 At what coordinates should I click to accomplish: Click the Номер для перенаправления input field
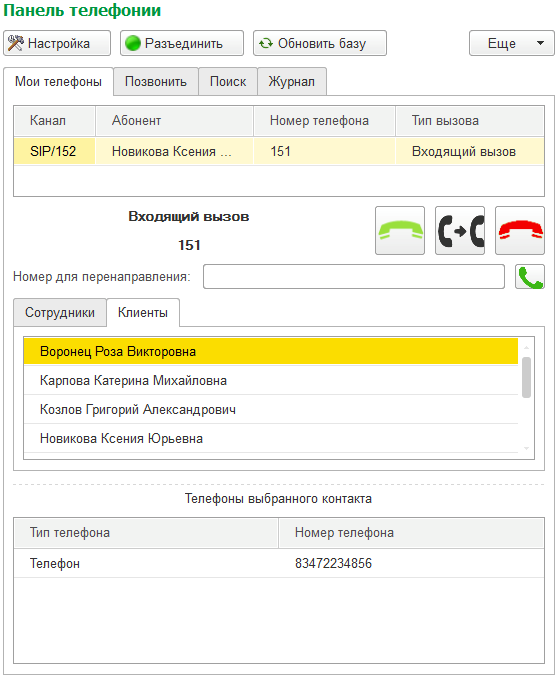click(354, 277)
